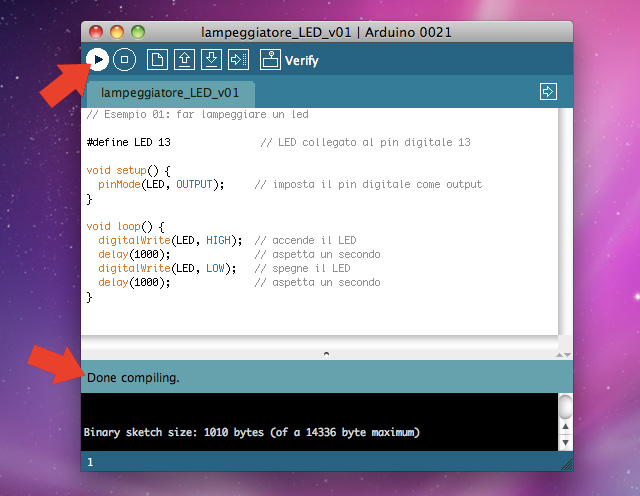Zoom the window with green button
Viewport: 640px width, 496px height.
(x=138, y=32)
